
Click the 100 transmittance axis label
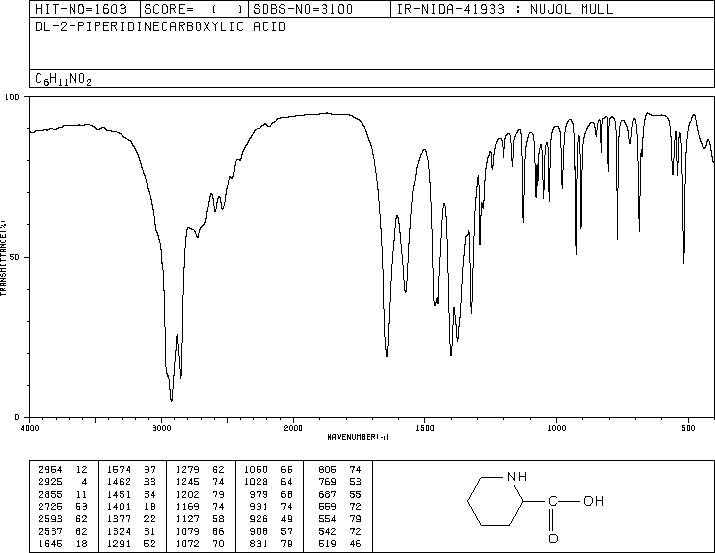(13, 97)
